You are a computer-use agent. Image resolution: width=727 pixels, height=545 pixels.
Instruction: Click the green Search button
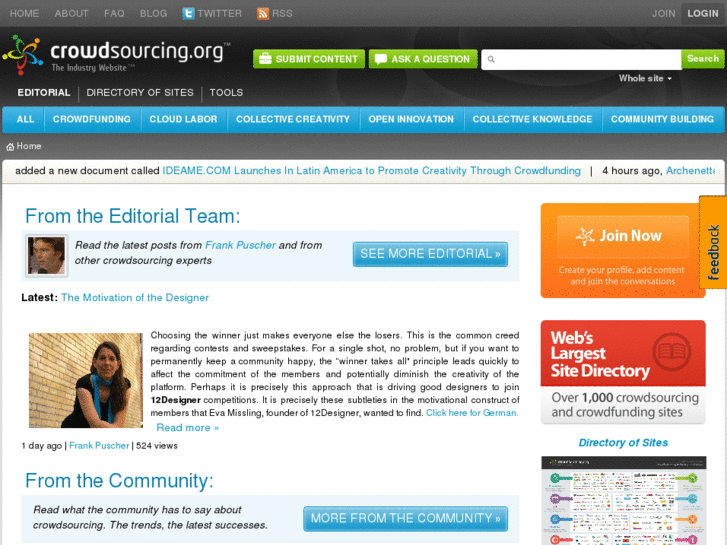point(703,59)
